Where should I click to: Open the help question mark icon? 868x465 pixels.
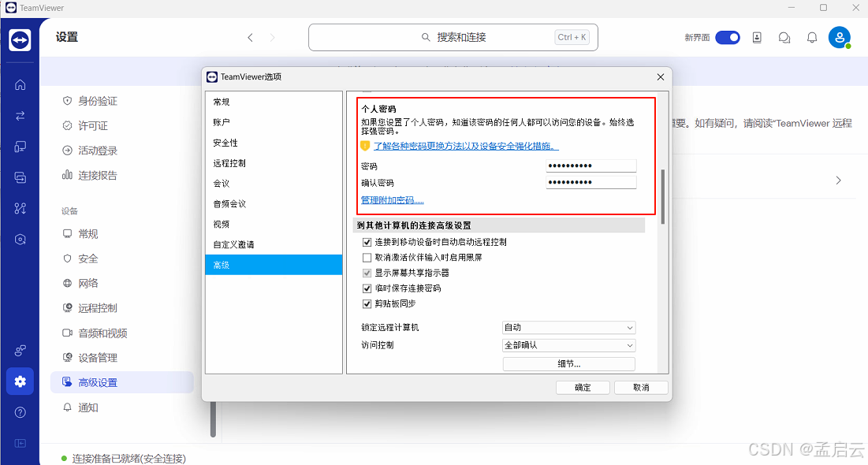(20, 412)
